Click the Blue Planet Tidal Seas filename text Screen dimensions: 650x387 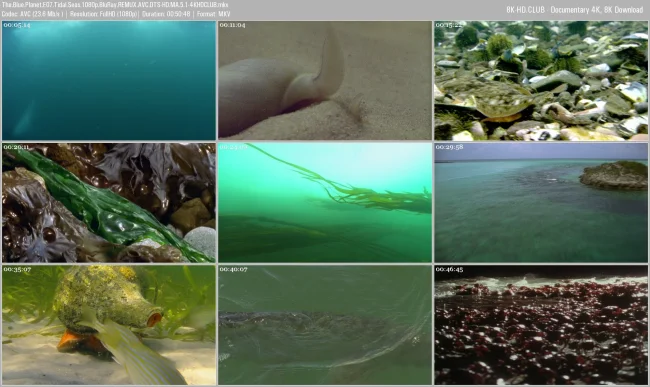tap(115, 5)
